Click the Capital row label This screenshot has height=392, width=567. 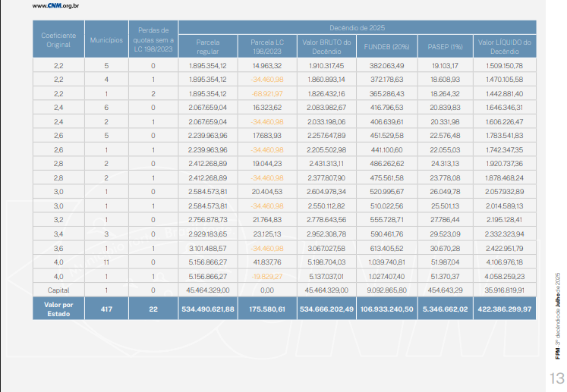(58, 290)
